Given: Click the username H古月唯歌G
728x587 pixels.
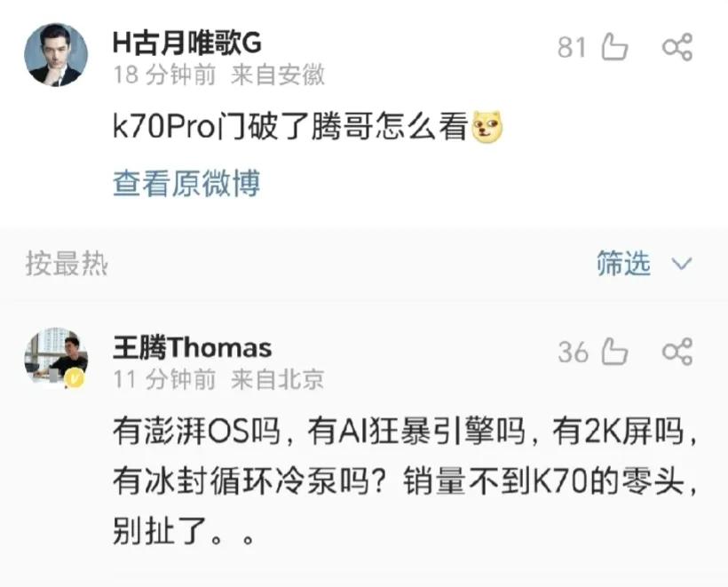Looking at the screenshot, I should pyautogui.click(x=187, y=43).
